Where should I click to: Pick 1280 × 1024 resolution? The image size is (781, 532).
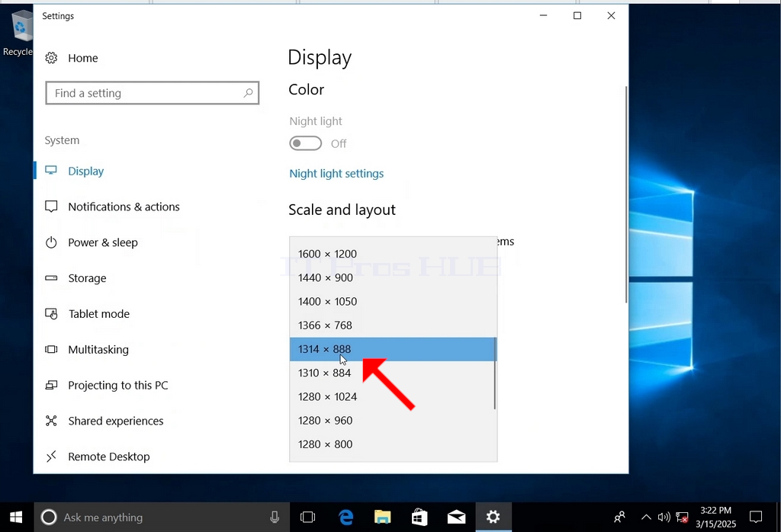pos(393,397)
